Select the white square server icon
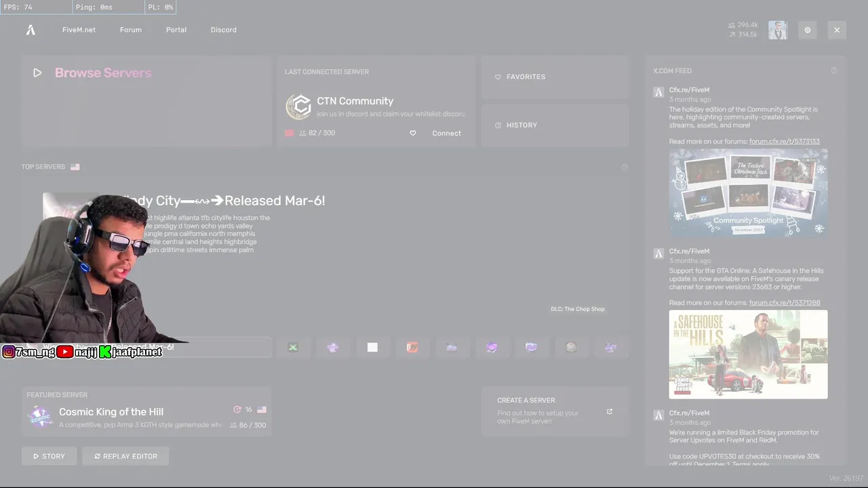The width and height of the screenshot is (868, 488). click(372, 347)
